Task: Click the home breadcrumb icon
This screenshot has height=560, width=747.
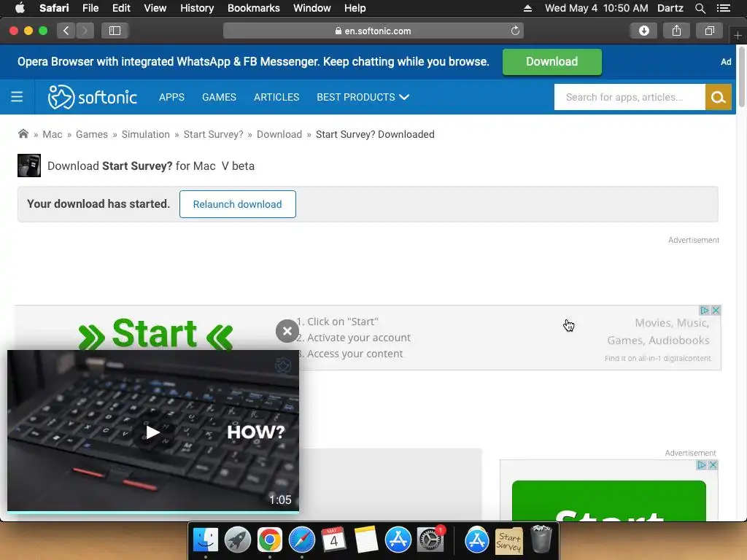Action: tap(23, 134)
